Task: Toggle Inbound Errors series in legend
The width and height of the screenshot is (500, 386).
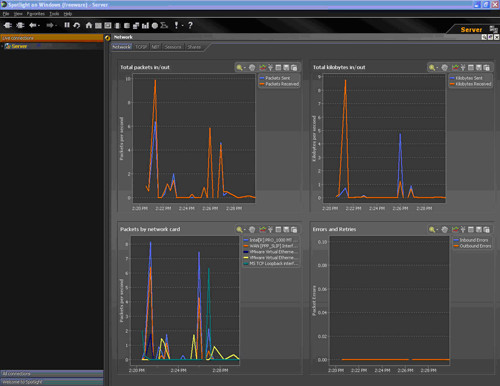Action: 471,240
